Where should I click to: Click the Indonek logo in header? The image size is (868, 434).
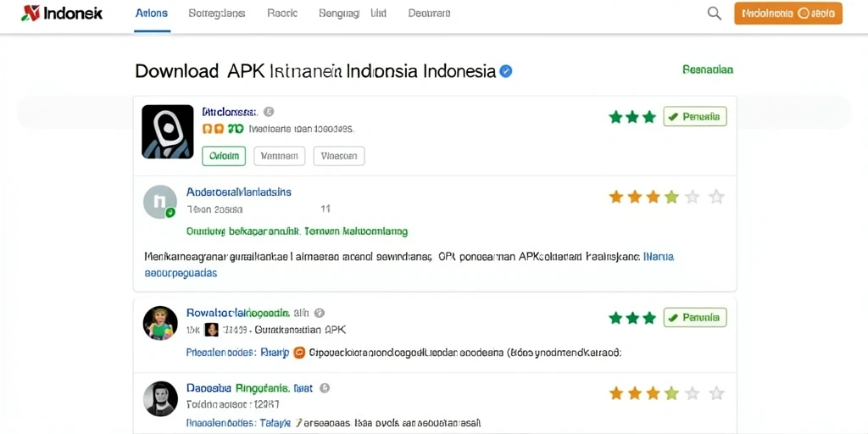coord(62,14)
